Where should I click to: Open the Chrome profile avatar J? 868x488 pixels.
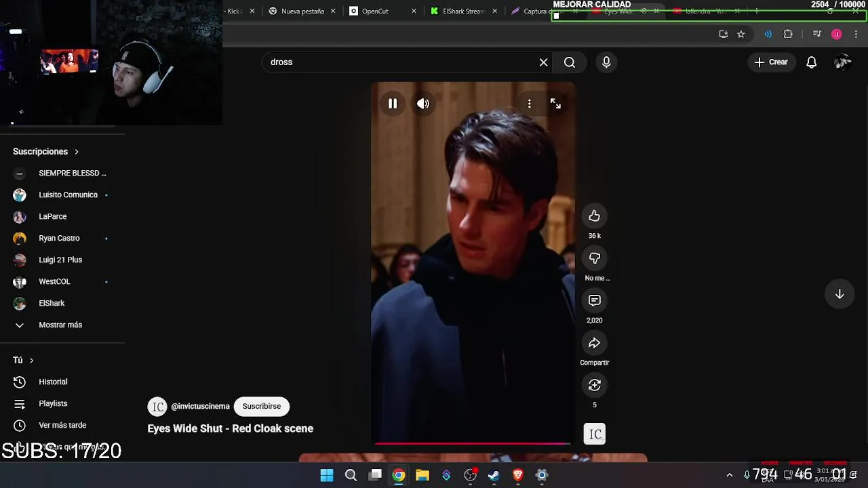[x=836, y=34]
